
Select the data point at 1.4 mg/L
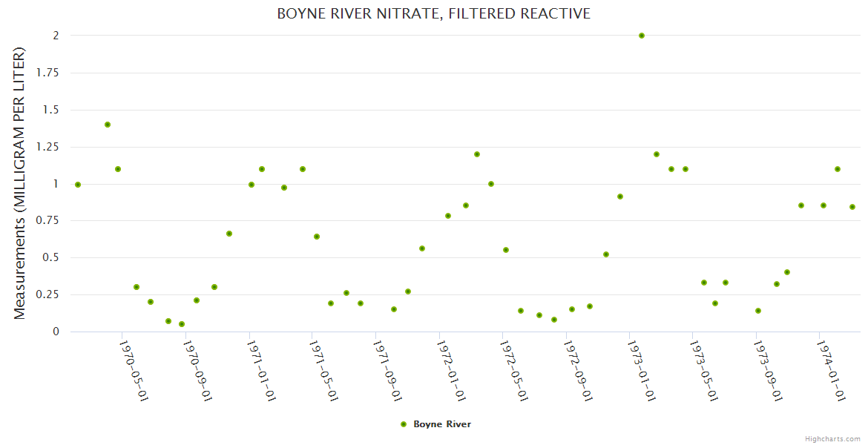[x=108, y=125]
